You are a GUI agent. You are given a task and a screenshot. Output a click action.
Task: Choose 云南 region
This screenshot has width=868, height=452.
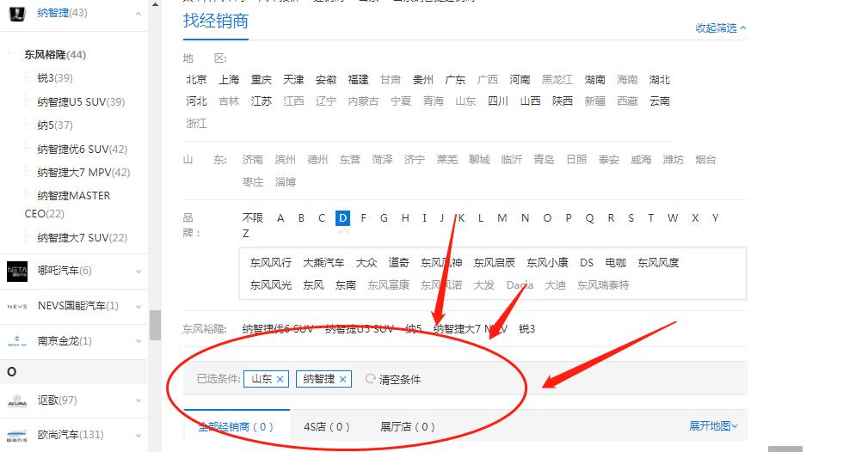pos(659,101)
